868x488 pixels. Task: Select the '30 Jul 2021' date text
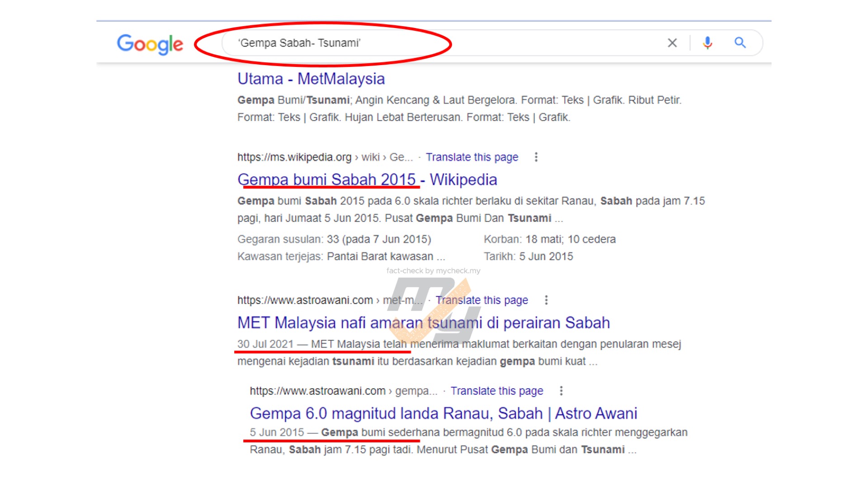tap(265, 344)
